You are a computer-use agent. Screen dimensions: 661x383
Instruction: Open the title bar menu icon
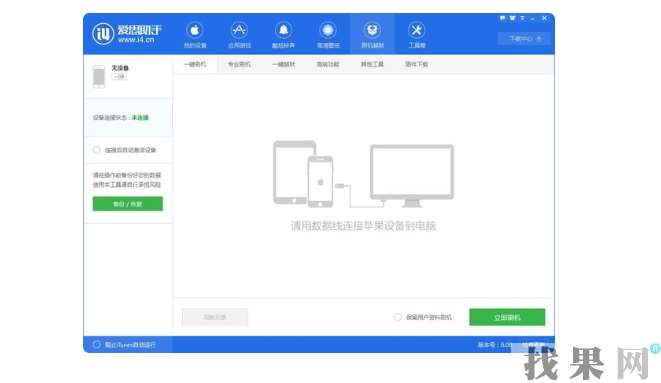522,18
